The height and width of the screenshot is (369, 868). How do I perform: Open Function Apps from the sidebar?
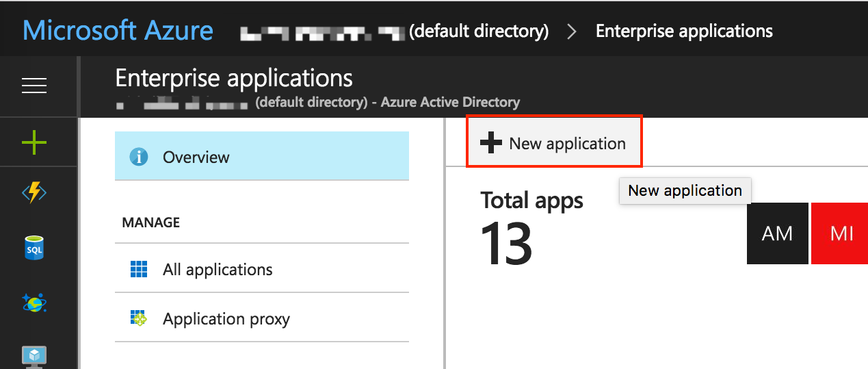click(34, 194)
